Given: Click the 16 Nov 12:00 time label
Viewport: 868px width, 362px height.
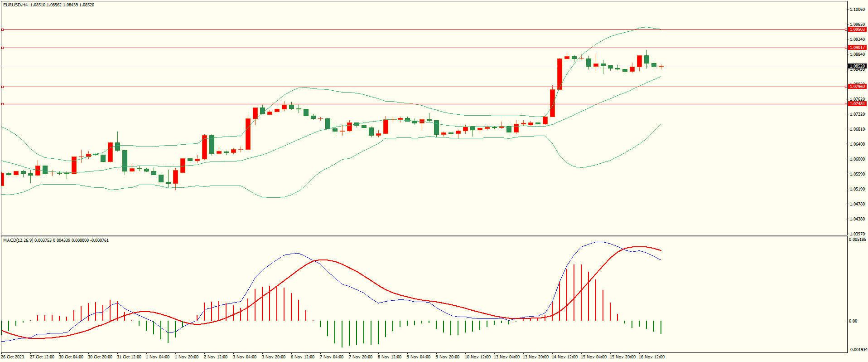Looking at the screenshot, I should pos(651,357).
